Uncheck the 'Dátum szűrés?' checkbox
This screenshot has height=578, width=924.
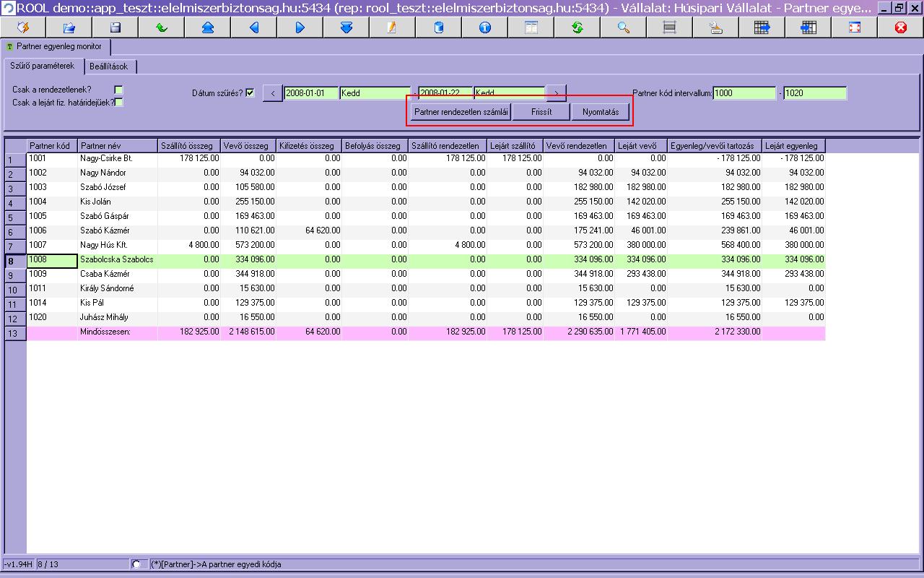(x=250, y=93)
